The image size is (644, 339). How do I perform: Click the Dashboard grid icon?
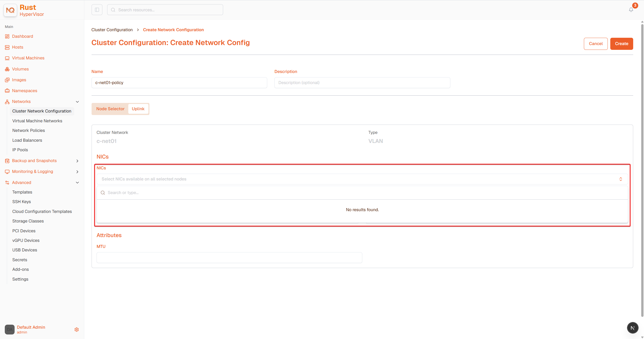(x=7, y=36)
